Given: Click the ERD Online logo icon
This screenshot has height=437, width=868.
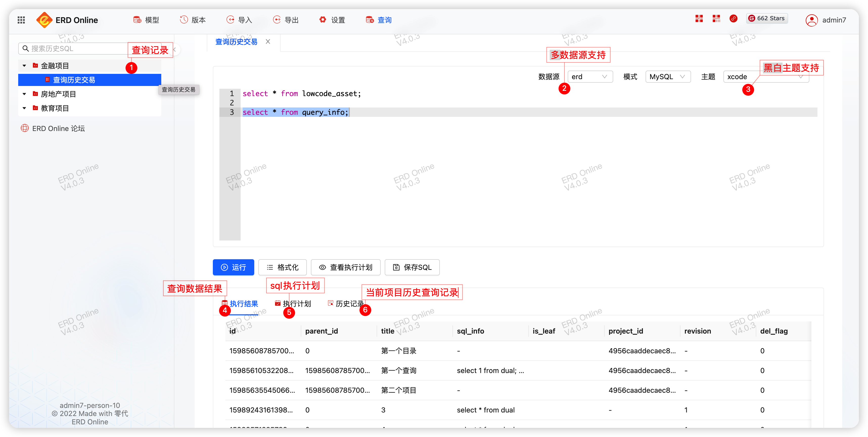Looking at the screenshot, I should click(44, 20).
